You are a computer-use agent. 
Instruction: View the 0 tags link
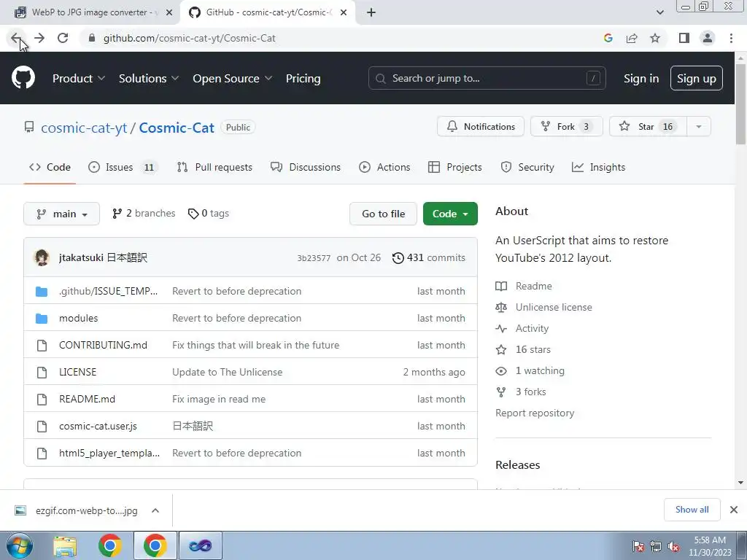click(x=209, y=214)
